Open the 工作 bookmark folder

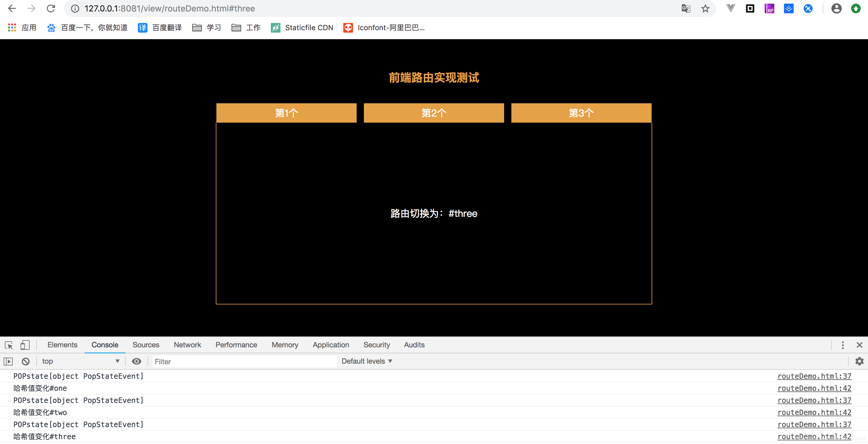pos(246,27)
